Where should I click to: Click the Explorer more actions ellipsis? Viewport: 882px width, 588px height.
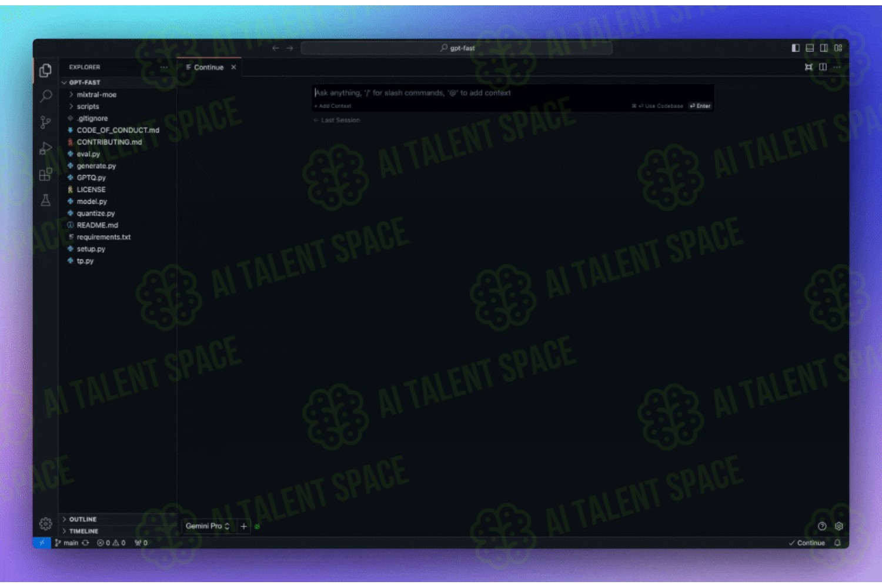164,67
